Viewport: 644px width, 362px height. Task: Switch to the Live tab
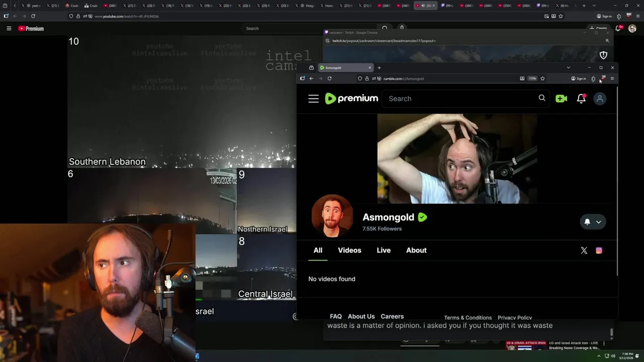tap(384, 250)
